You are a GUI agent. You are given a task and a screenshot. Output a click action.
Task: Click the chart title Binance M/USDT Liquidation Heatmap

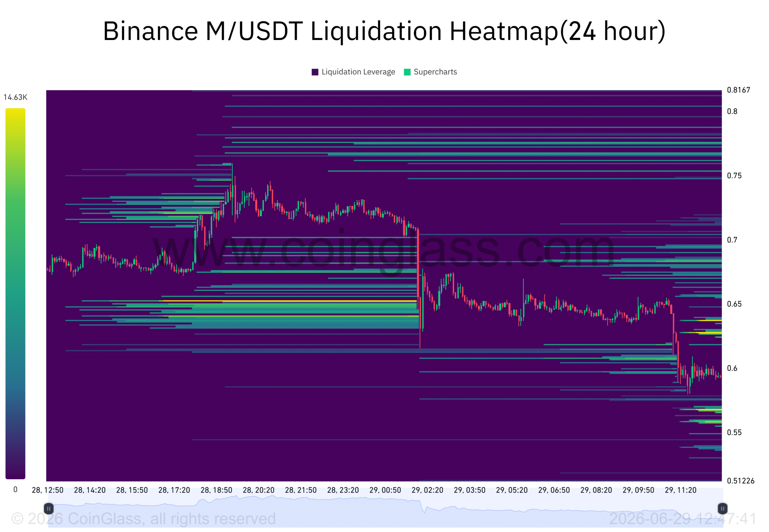[x=384, y=31]
